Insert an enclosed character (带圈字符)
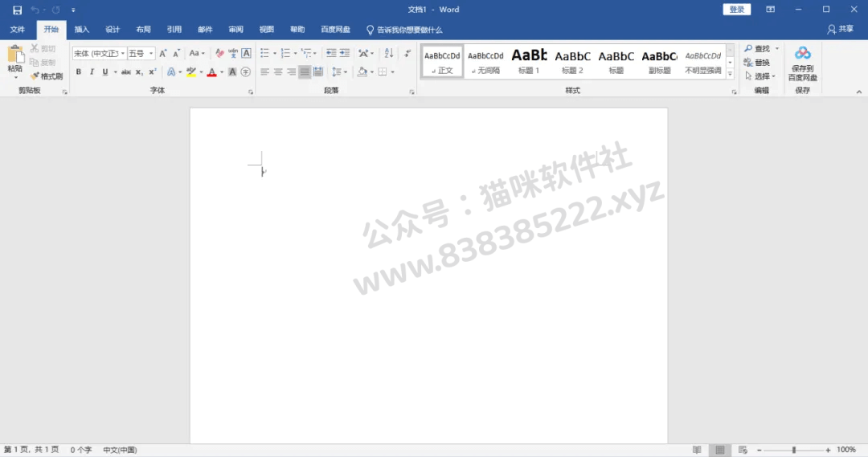The width and height of the screenshot is (868, 457). (246, 72)
